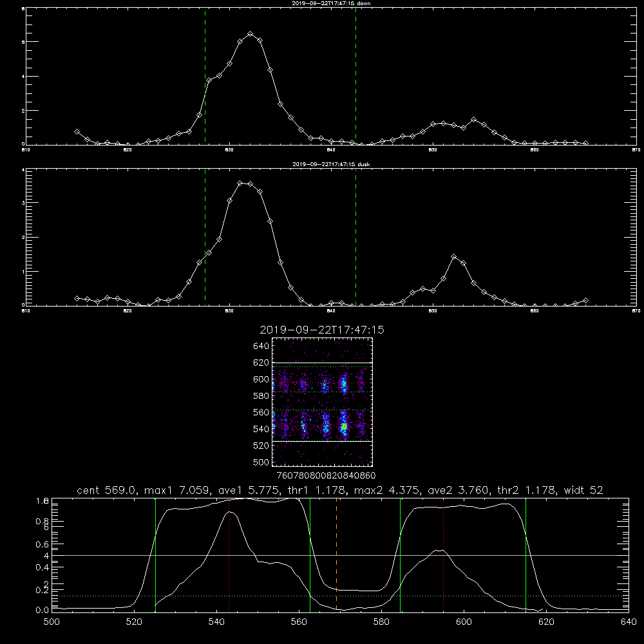Click the secondary peak near 854 in the dawn plot
Screen dimensions: 644x644
(x=473, y=120)
